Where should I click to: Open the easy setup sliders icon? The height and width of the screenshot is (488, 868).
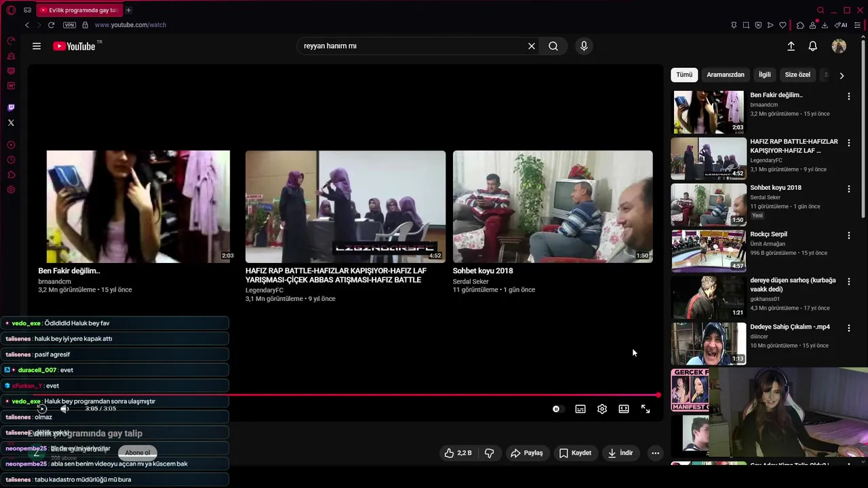click(x=857, y=25)
